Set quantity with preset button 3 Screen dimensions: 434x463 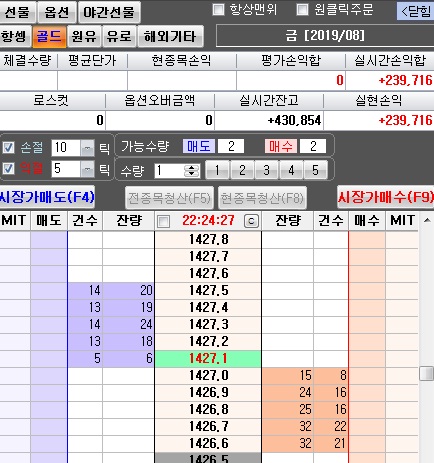point(267,170)
